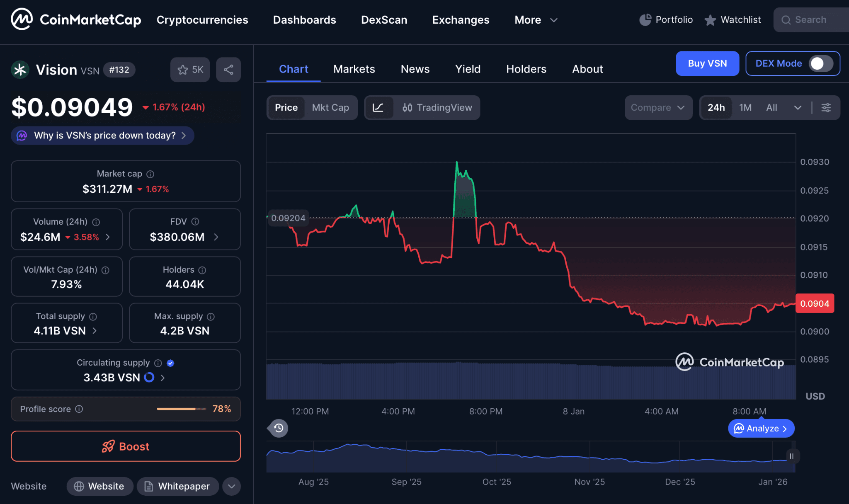Screen dimensions: 849x504
Task: Open the Holders tab
Action: [x=526, y=69]
